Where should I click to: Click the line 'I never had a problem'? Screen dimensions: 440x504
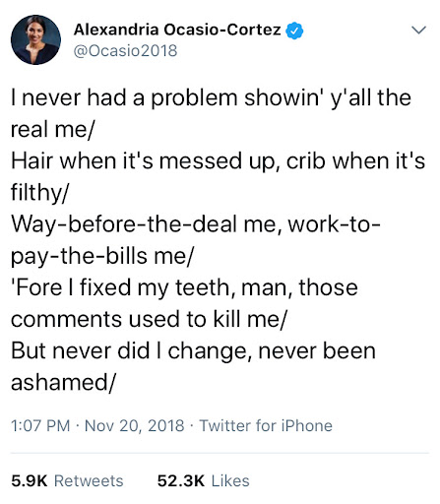pyautogui.click(x=211, y=97)
